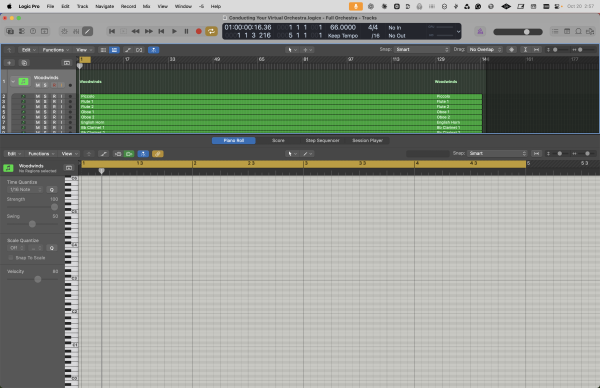
Task: Open Drag No Overlap dropdown
Action: pyautogui.click(x=485, y=50)
